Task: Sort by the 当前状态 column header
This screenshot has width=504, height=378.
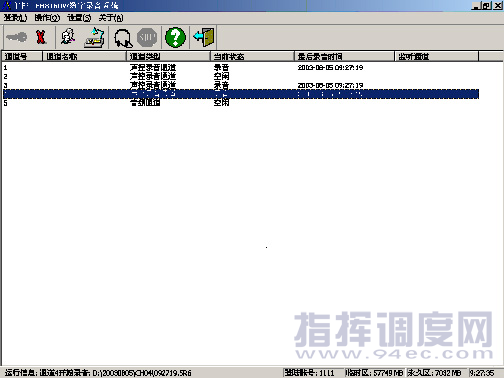Action: pos(253,56)
